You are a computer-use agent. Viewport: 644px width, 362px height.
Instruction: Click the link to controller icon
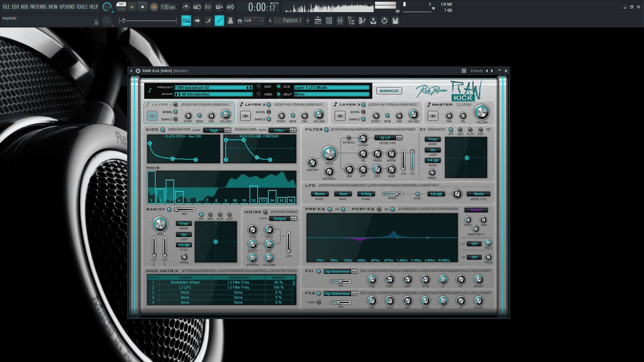pos(219,21)
